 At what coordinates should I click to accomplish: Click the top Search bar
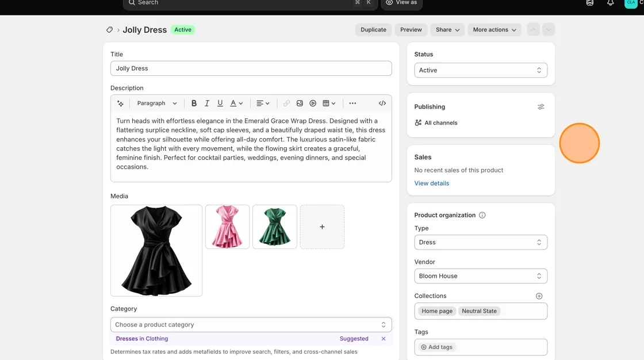[x=250, y=3]
